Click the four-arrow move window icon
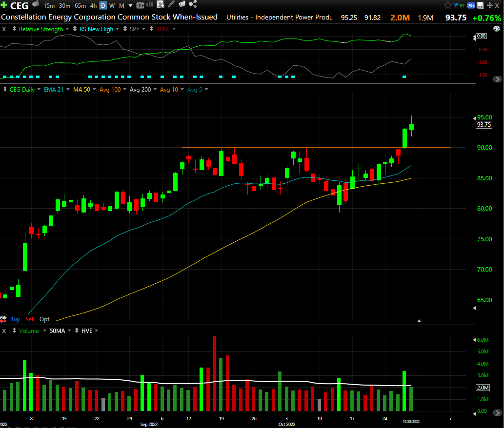The height and width of the screenshot is (428, 504). point(489,5)
